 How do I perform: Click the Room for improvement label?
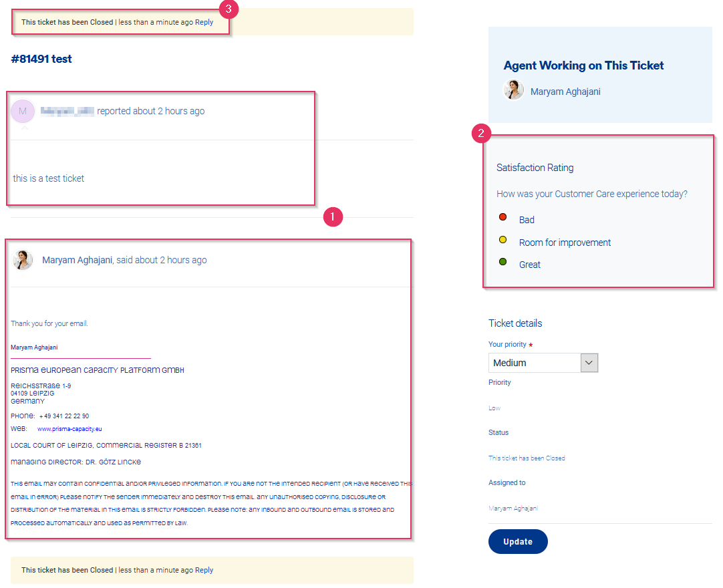[x=565, y=243]
